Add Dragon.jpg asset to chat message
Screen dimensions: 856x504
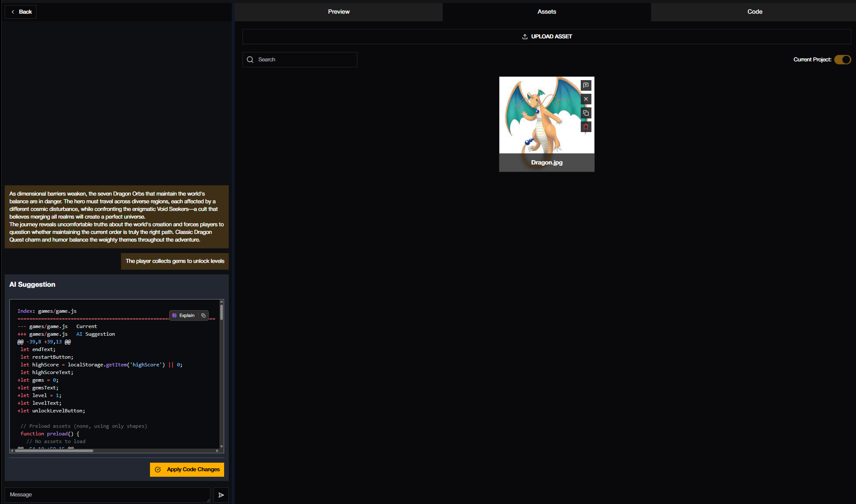(586, 85)
